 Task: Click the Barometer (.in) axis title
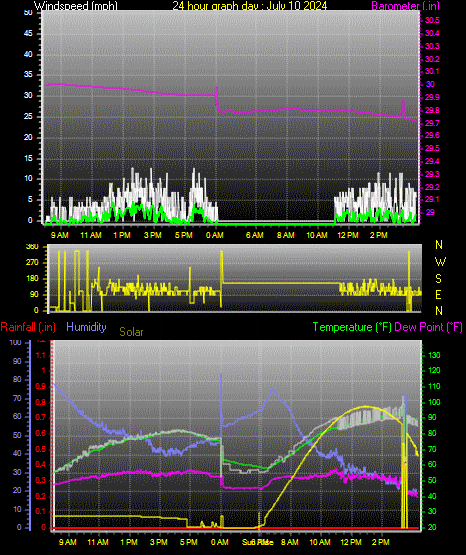pos(405,5)
